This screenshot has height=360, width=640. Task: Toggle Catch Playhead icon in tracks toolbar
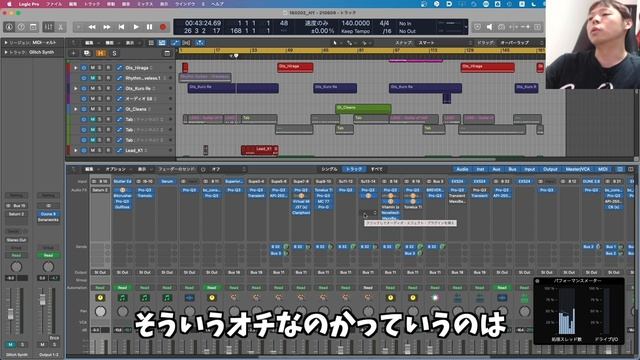coord(200,43)
